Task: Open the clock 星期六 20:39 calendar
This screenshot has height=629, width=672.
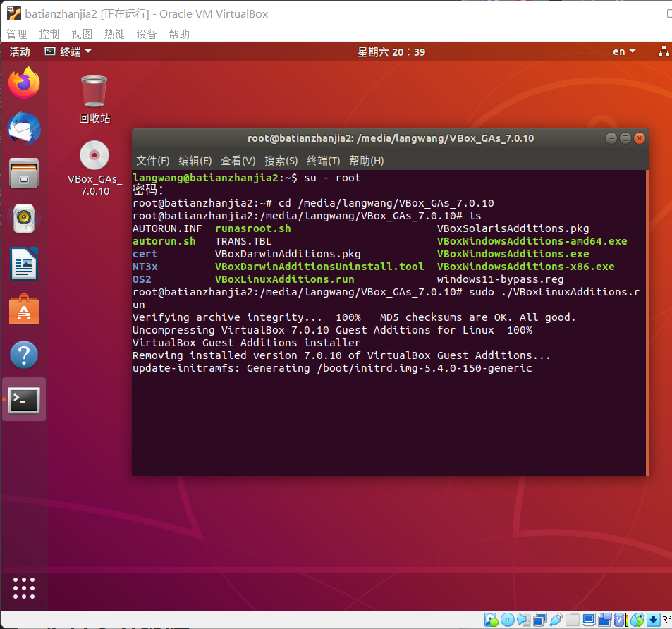Action: click(391, 52)
